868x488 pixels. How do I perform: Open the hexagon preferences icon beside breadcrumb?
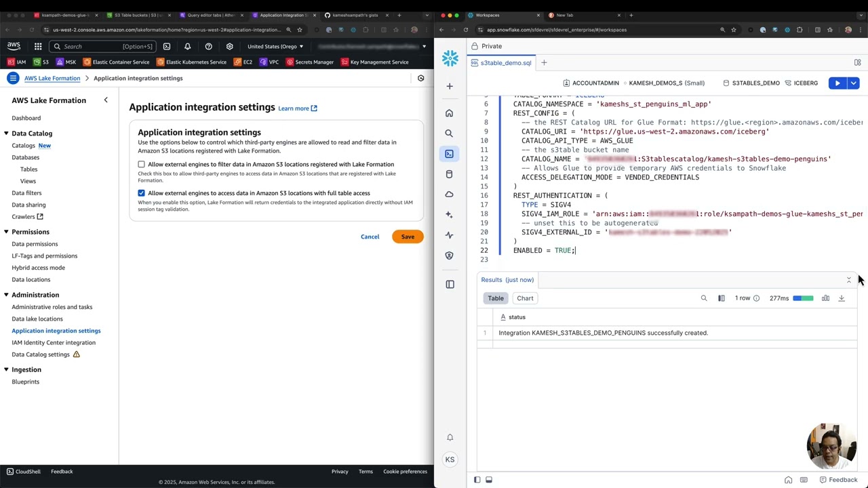(x=420, y=78)
